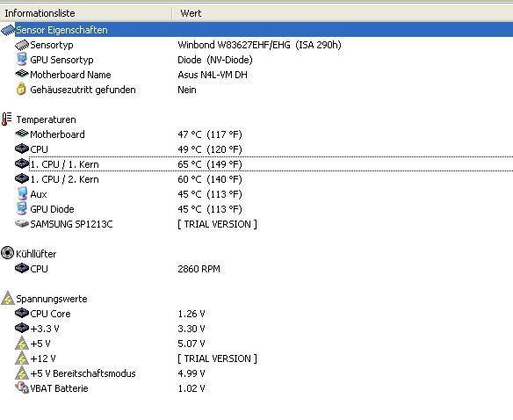Select the Temperaturen section heading
The width and height of the screenshot is (513, 420).
coord(47,119)
